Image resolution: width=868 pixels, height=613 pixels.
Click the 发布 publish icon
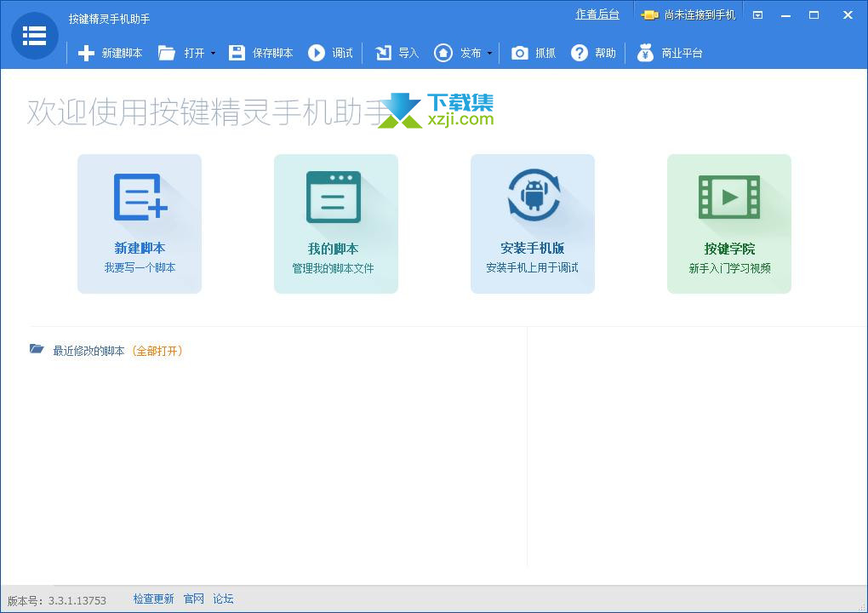[443, 53]
